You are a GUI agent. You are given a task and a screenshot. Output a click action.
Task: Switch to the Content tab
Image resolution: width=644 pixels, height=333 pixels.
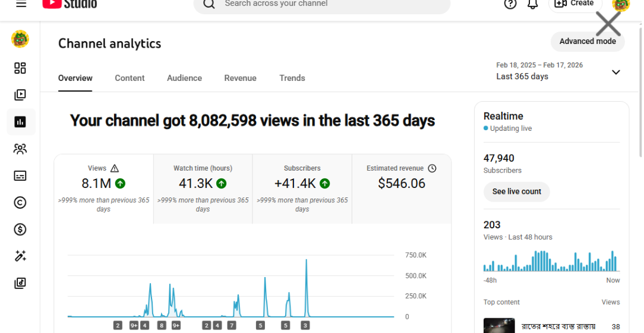click(130, 78)
